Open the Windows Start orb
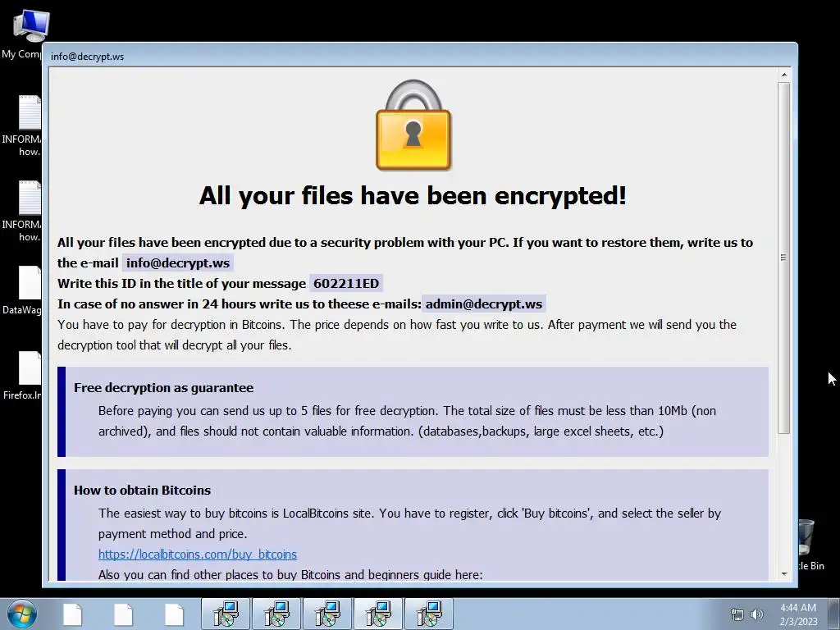The height and width of the screenshot is (630, 840). click(x=21, y=614)
